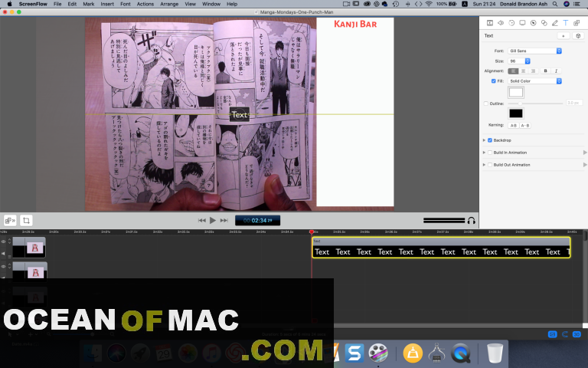Screen dimensions: 588x368
Task: Uncheck the Fill checkbox
Action: coord(494,81)
